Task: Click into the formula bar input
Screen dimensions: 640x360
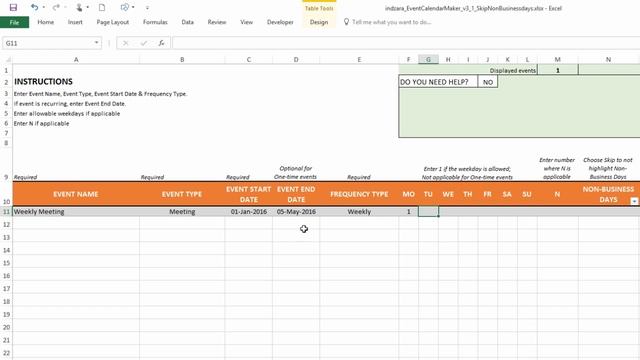Action: 406,43
